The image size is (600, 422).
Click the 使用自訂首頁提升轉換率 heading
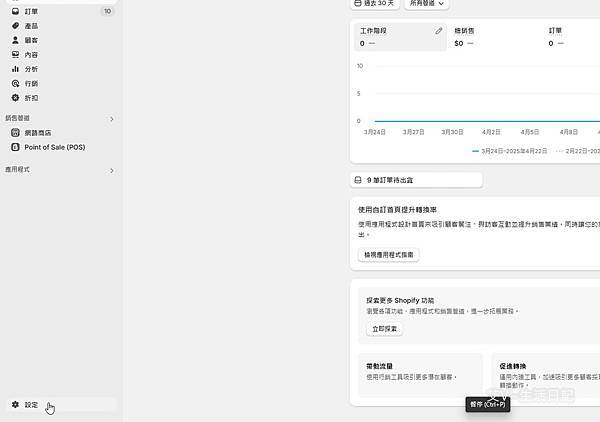tap(397, 210)
